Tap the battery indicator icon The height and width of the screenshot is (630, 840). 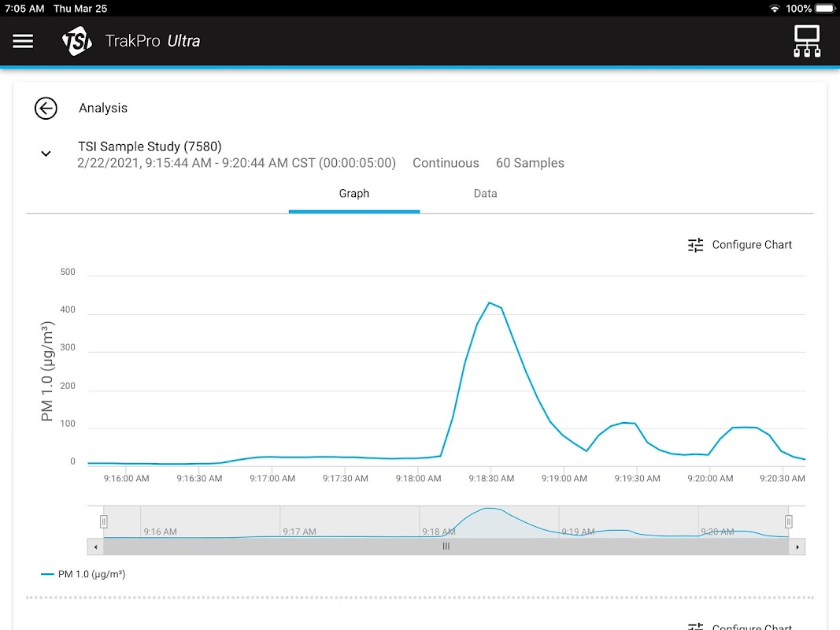click(x=824, y=9)
